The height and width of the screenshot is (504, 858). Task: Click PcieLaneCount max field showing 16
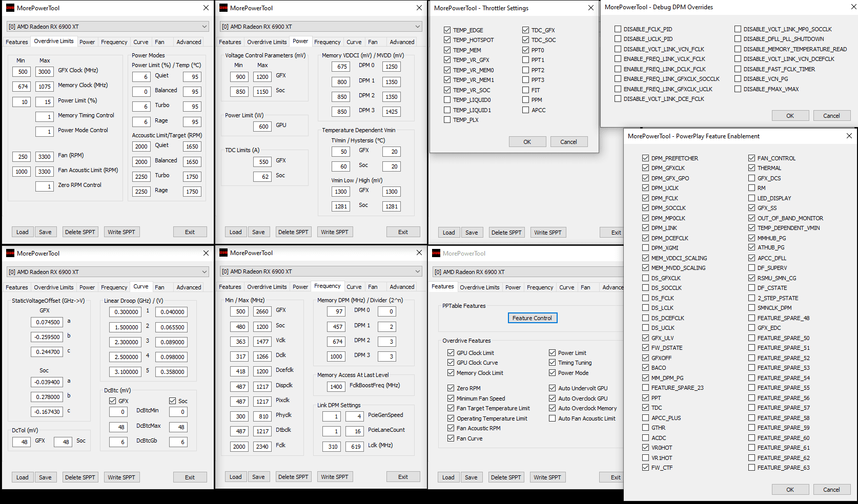[x=355, y=431]
